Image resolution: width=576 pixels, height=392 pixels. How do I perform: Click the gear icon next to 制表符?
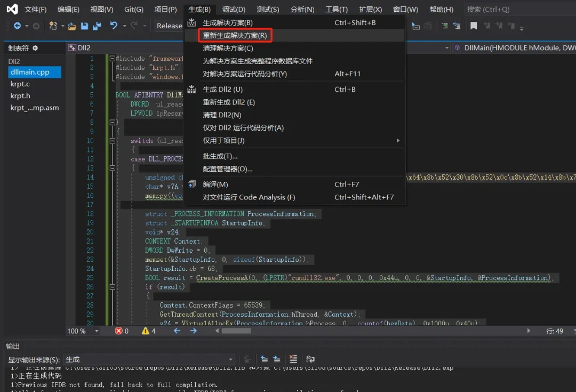35,48
